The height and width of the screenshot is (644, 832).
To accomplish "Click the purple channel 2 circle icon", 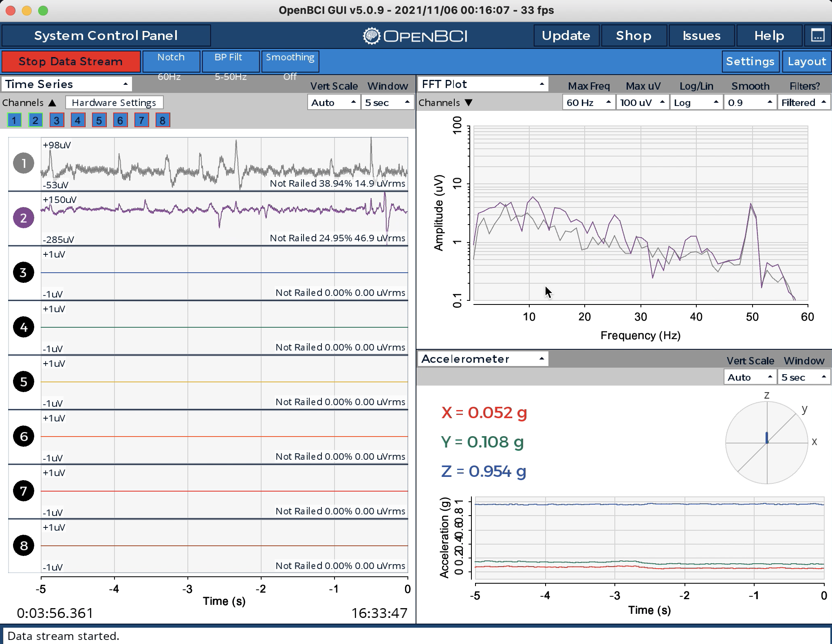I will pos(24,218).
